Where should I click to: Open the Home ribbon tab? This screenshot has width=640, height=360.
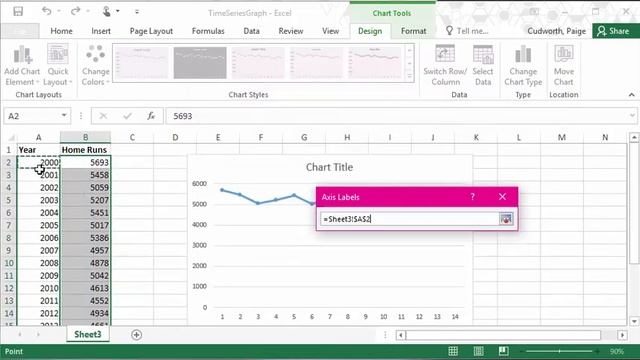[61, 31]
